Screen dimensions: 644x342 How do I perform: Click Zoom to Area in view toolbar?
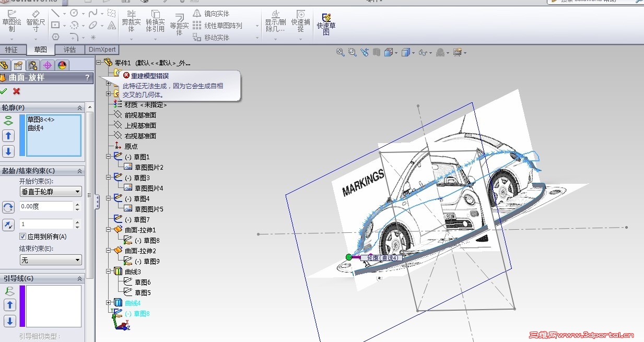coord(353,52)
